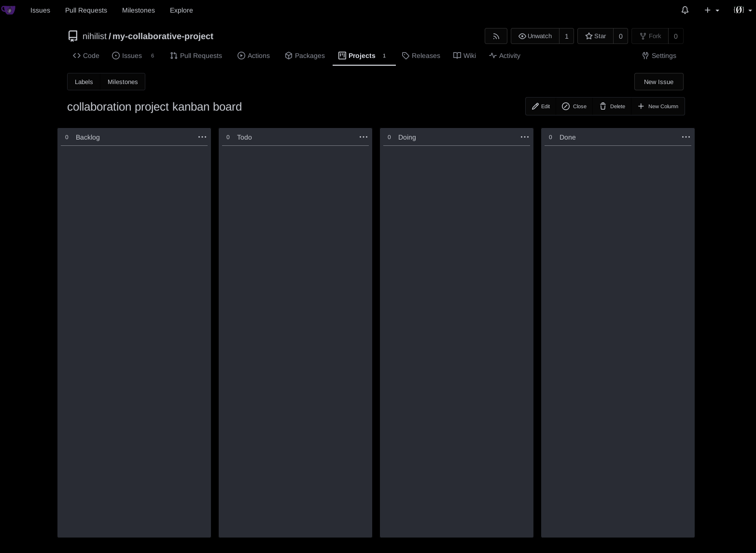This screenshot has width=756, height=553.
Task: Open stargazers count next to Star
Action: pos(620,36)
